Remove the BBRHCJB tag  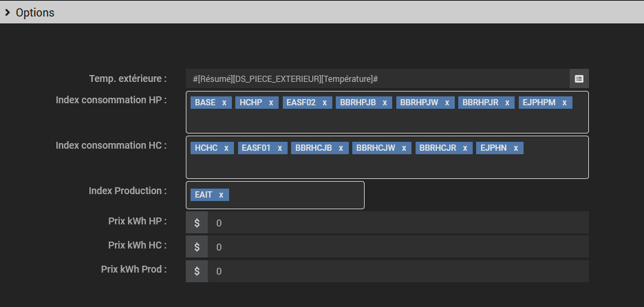click(x=341, y=148)
